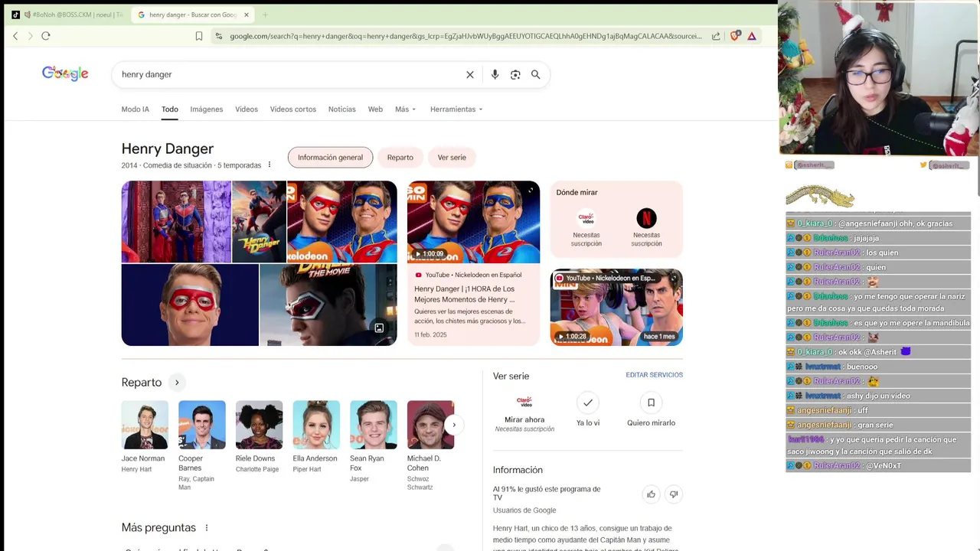Open the Jace Norman cast card
The width and height of the screenshot is (980, 551).
(x=144, y=437)
